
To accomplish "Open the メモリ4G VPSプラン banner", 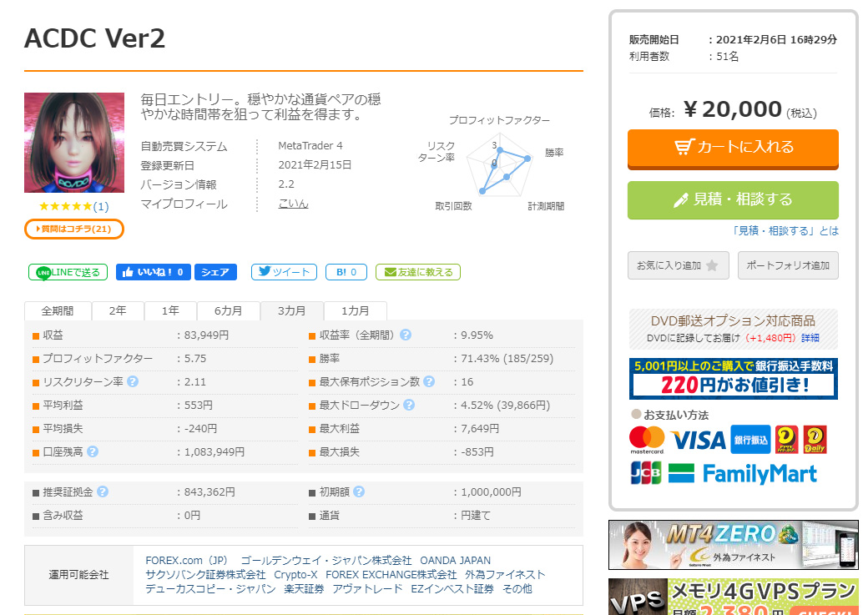I will 734,597.
